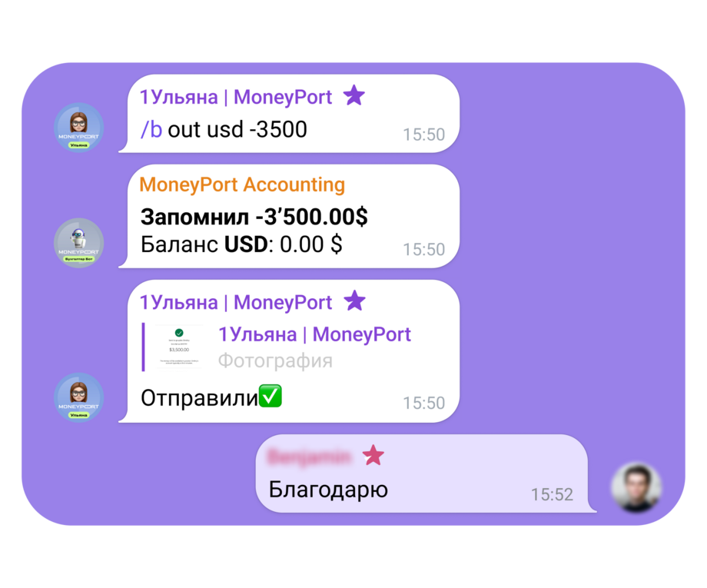Click purple star in first message header
Screen dimensions: 707x588
click(x=354, y=95)
